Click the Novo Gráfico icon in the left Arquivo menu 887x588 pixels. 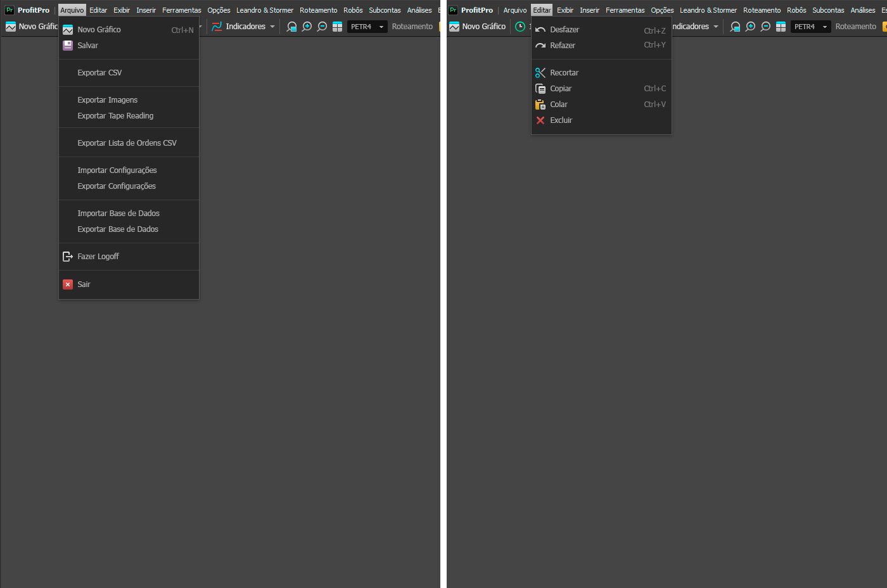(x=68, y=30)
